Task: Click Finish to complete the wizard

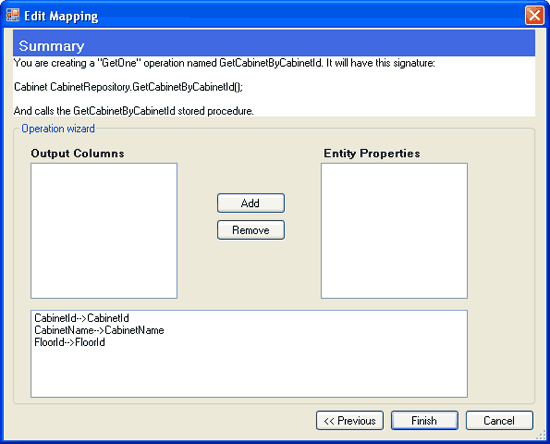Action: tap(424, 421)
